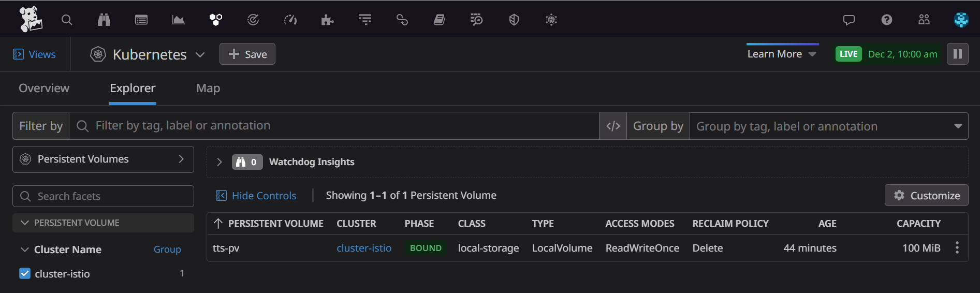980x293 pixels.
Task: Open the Customize table settings button
Action: point(927,195)
